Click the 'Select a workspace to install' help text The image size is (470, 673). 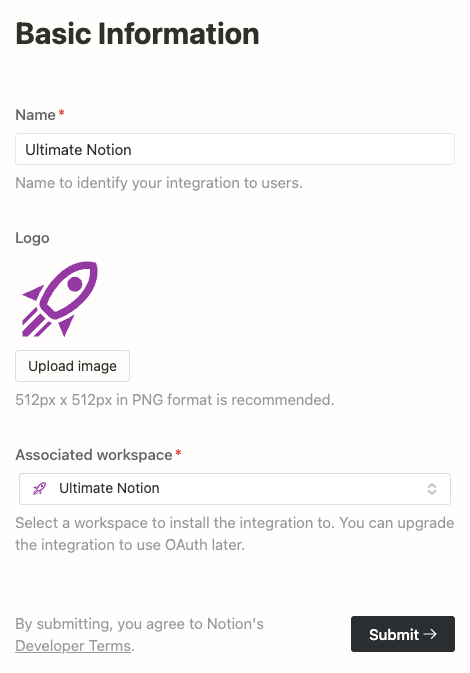tap(235, 534)
